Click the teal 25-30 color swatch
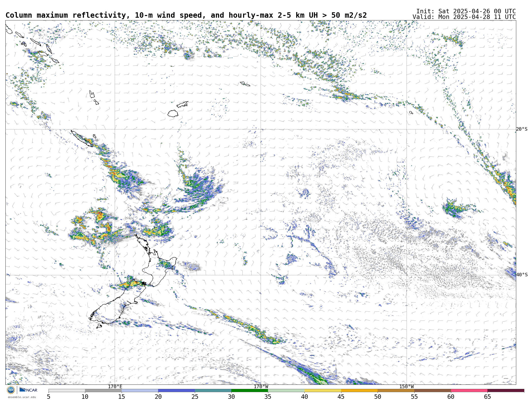Viewport: 532px width, 400px height. point(213,390)
